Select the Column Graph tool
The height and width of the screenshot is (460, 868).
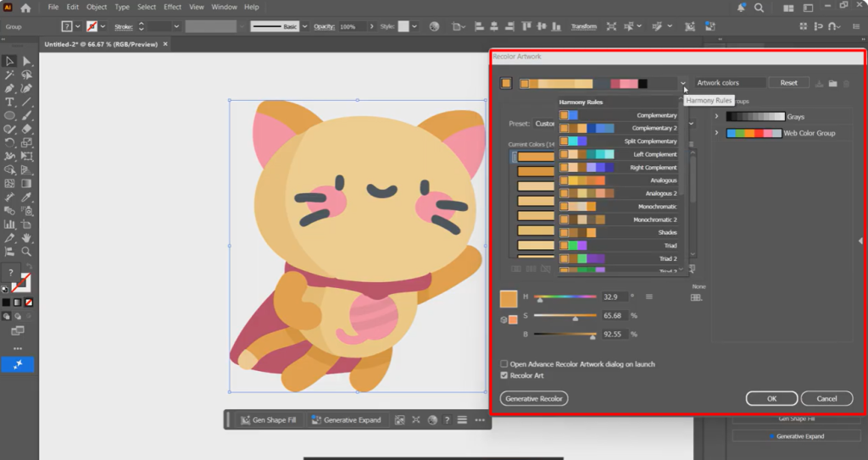[9, 224]
